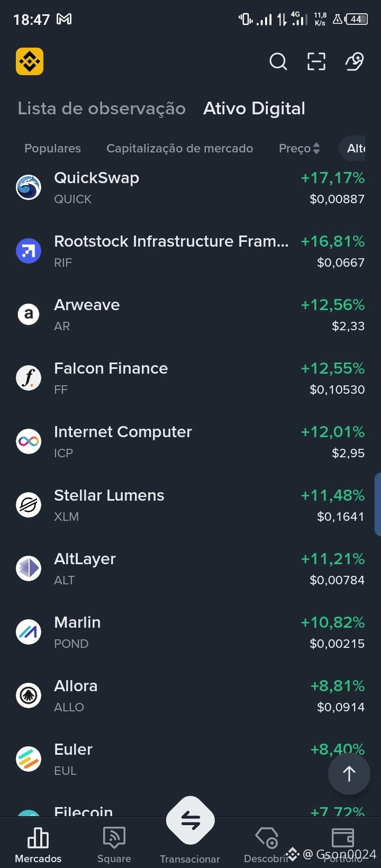Screen dimensions: 381x868
Task: Tap the Binance logo icon
Action: point(30,61)
